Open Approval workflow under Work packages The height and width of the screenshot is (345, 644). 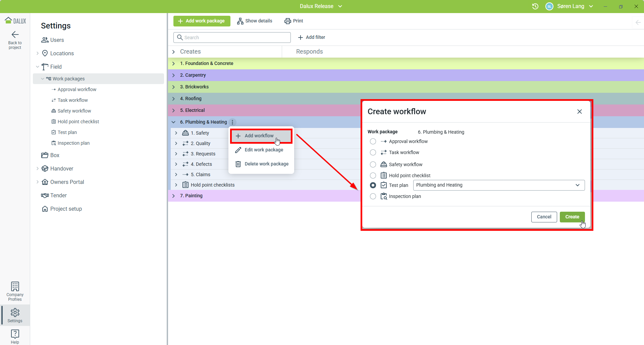77,89
